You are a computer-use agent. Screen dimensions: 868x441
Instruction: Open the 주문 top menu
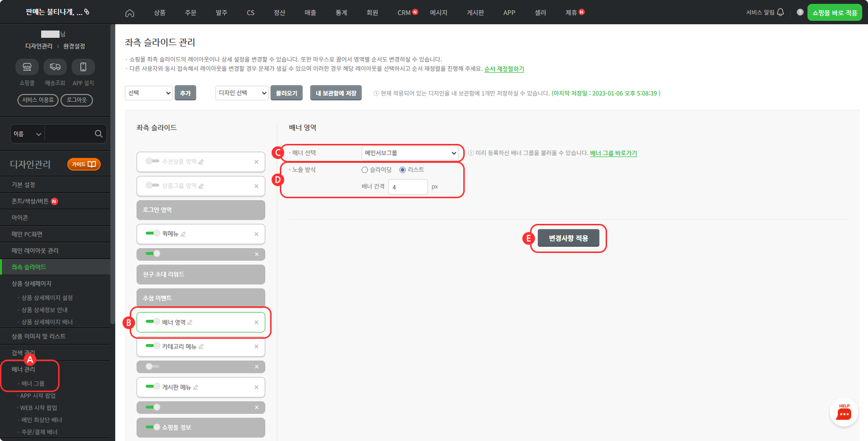click(191, 13)
